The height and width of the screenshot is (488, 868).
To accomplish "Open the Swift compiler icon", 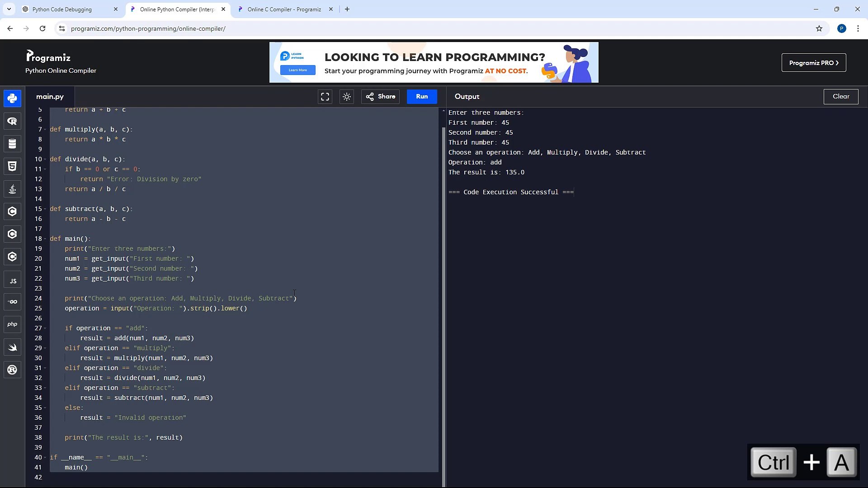I will coord(12,347).
